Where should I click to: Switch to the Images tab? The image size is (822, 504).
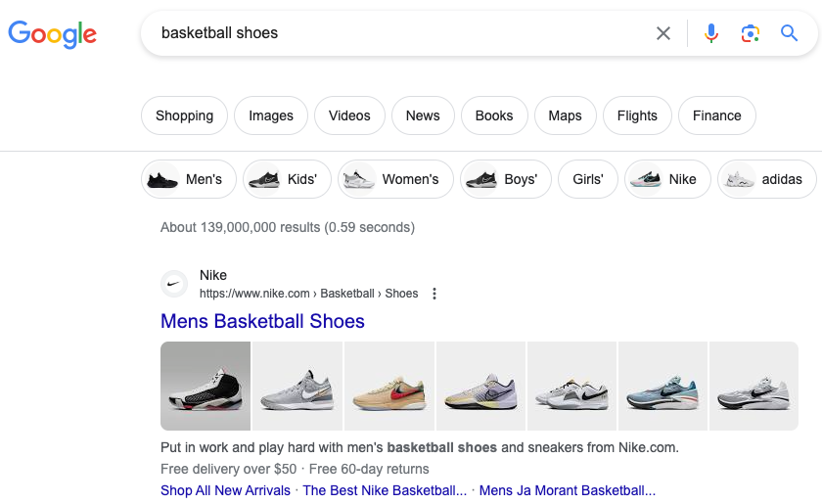271,115
